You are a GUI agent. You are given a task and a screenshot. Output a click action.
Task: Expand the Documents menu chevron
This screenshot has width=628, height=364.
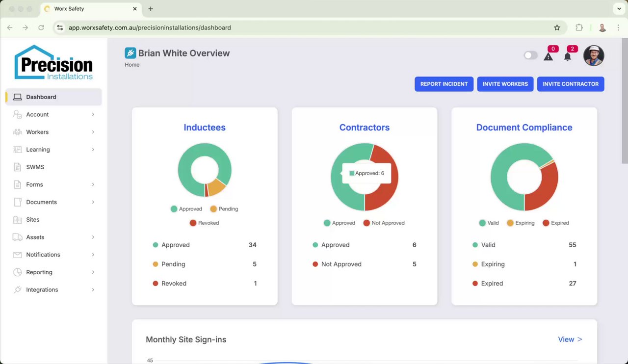point(93,202)
